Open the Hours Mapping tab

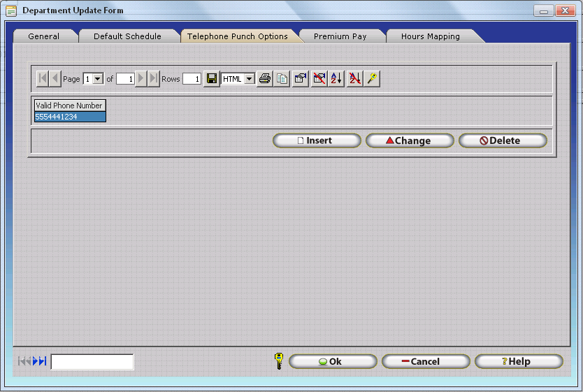tap(430, 36)
